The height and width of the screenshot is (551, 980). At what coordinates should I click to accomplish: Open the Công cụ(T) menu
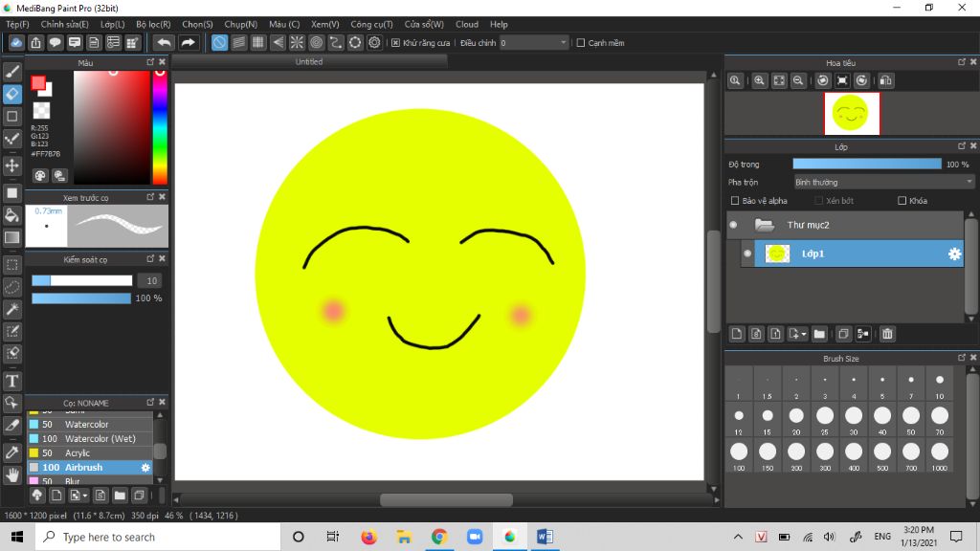click(371, 24)
